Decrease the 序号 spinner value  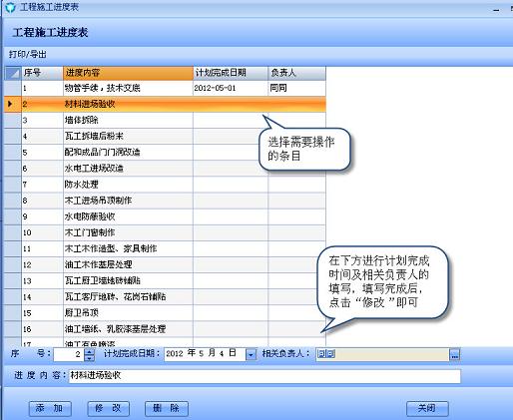click(89, 358)
